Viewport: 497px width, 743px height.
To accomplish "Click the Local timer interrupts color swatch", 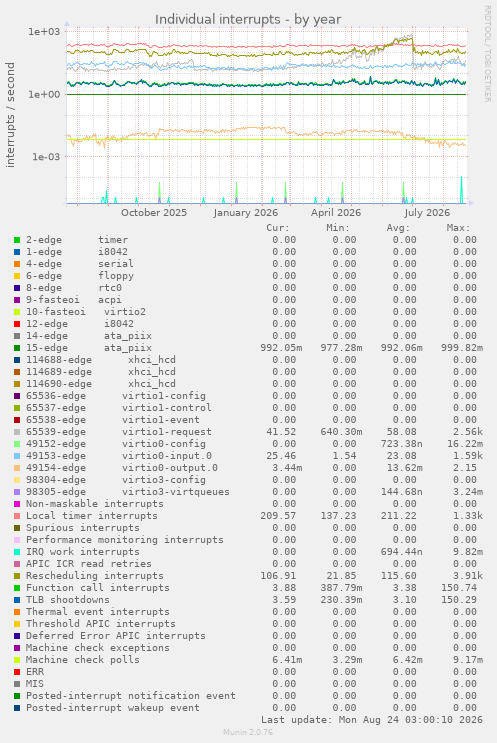I will (17, 516).
